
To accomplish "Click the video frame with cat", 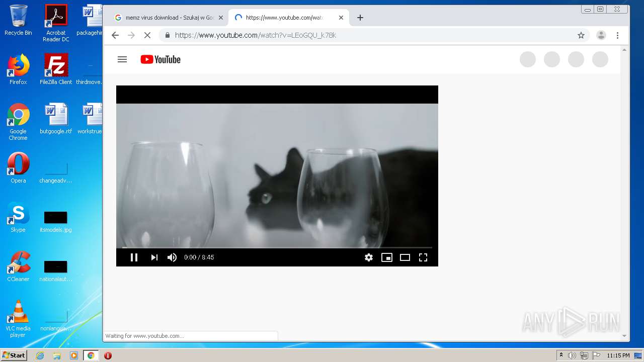I will pos(277,175).
